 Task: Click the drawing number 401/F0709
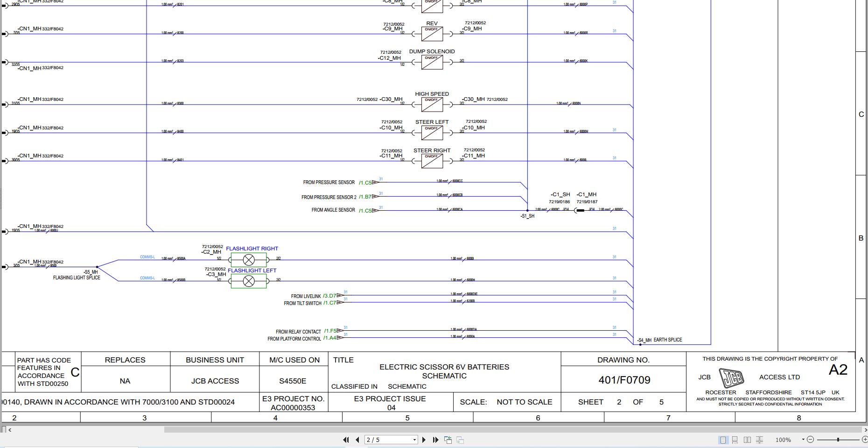click(x=624, y=380)
